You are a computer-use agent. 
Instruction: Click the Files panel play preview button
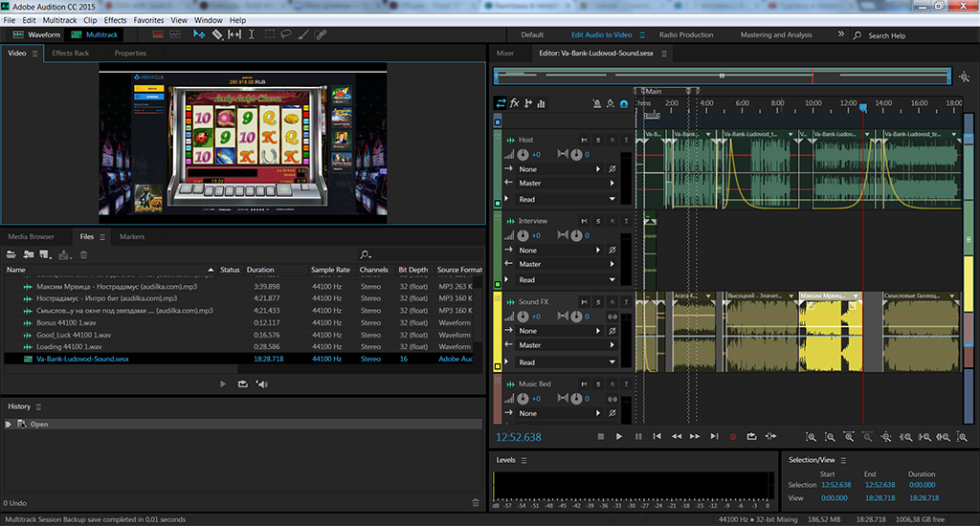point(223,384)
